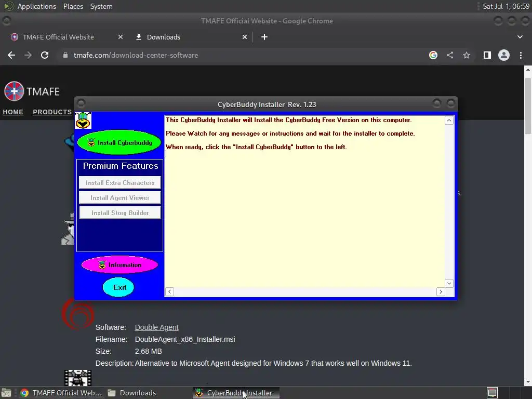Click the Install Story Builder button
Screen dimensions: 532x399
[x=120, y=212]
